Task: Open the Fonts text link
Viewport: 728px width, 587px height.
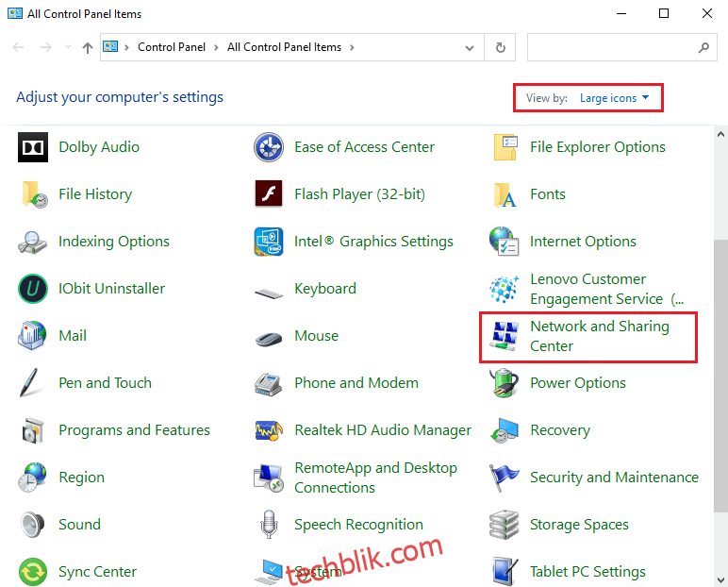Action: point(548,193)
